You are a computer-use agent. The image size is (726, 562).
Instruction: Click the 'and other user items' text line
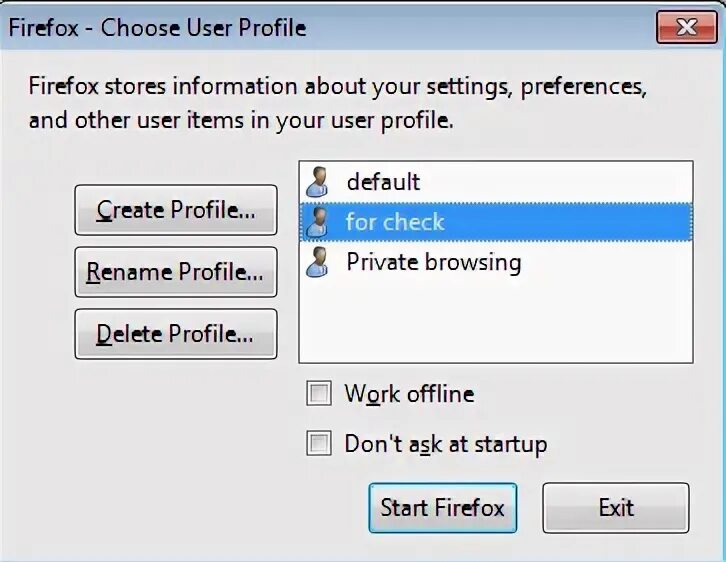pos(240,122)
